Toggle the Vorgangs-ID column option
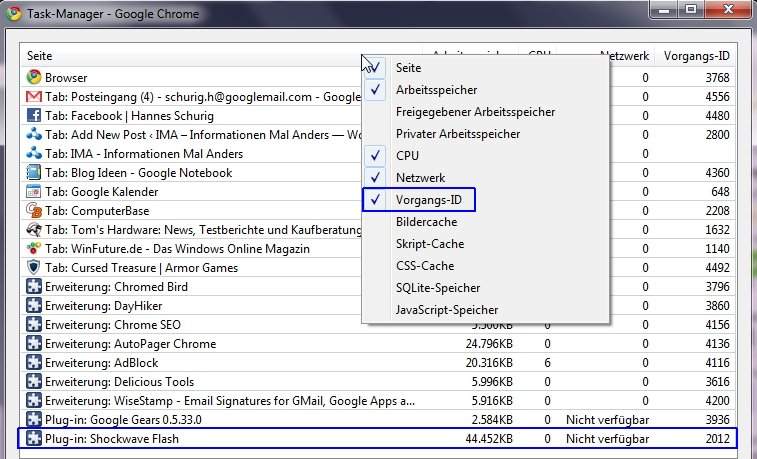 click(x=485, y=199)
